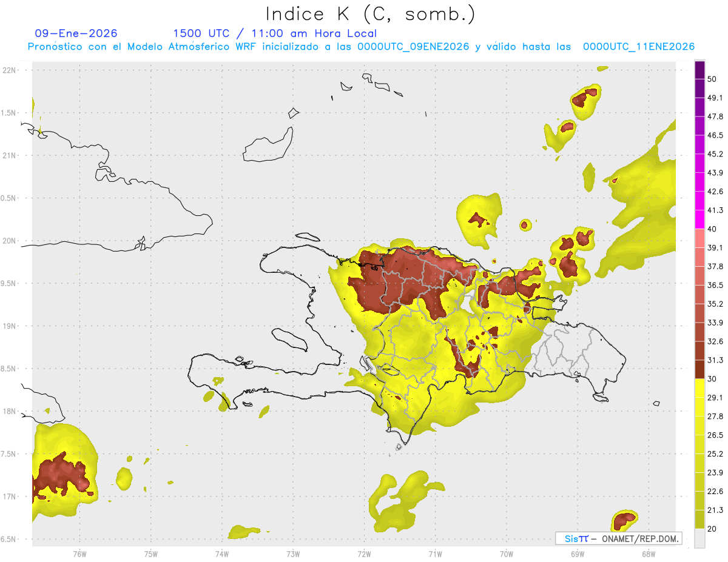Image resolution: width=728 pixels, height=562 pixels.
Task: Pick the light gray swatch below 20
Action: [699, 538]
